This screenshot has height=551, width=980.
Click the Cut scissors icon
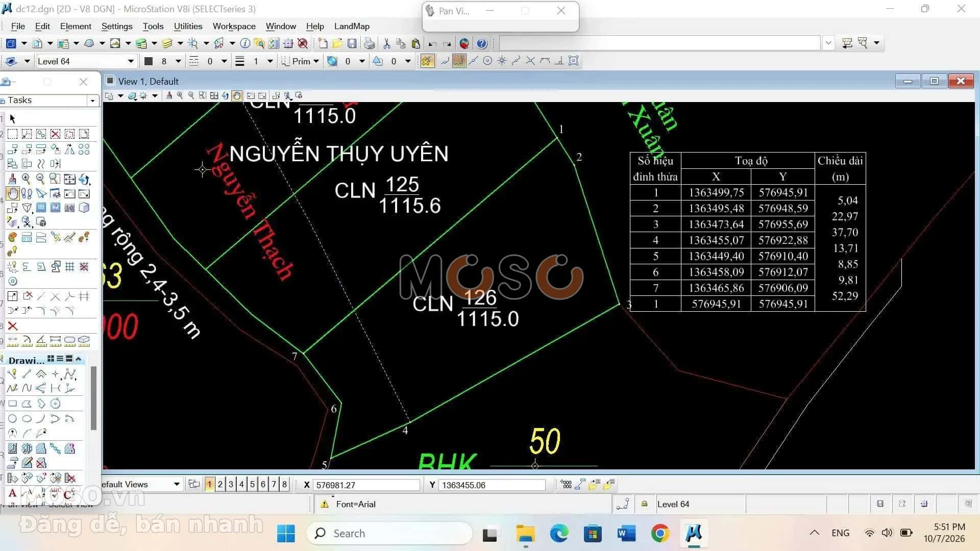386,43
